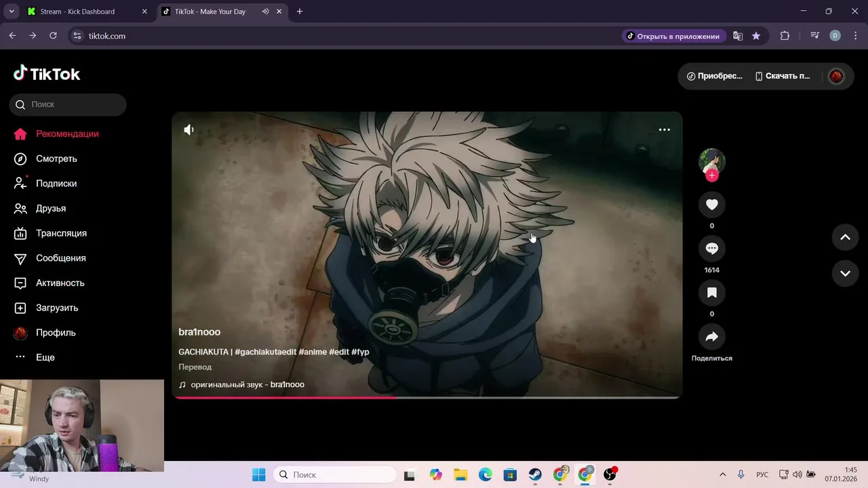Click the РУС language indicator
The height and width of the screenshot is (488, 868).
[x=762, y=474]
